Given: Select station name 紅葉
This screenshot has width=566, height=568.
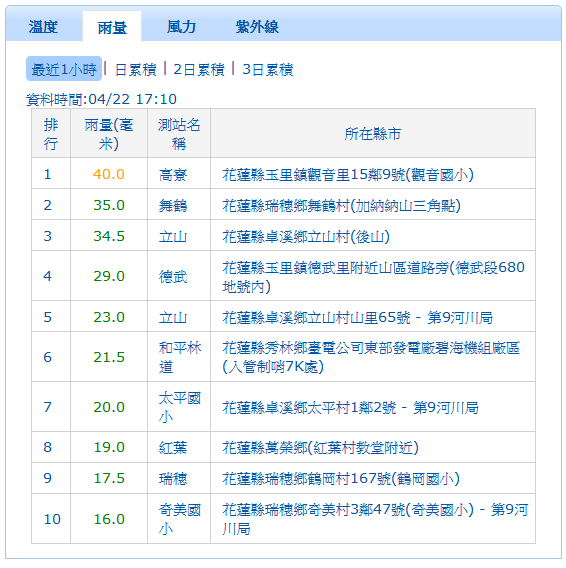Looking at the screenshot, I should [173, 448].
